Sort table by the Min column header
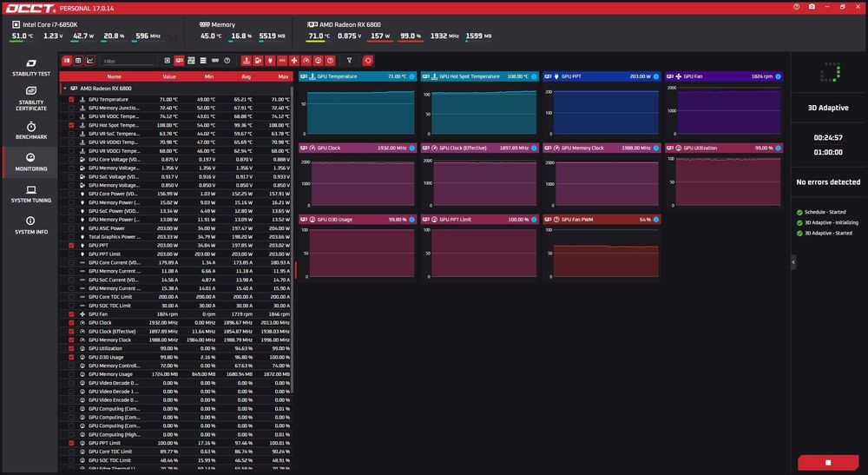This screenshot has height=475, width=868. coord(208,76)
